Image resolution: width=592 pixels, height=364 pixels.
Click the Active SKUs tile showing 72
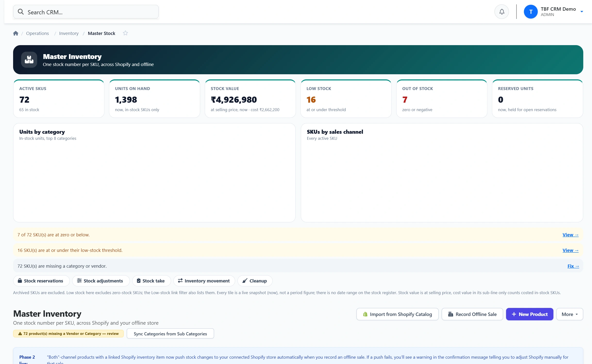click(59, 99)
